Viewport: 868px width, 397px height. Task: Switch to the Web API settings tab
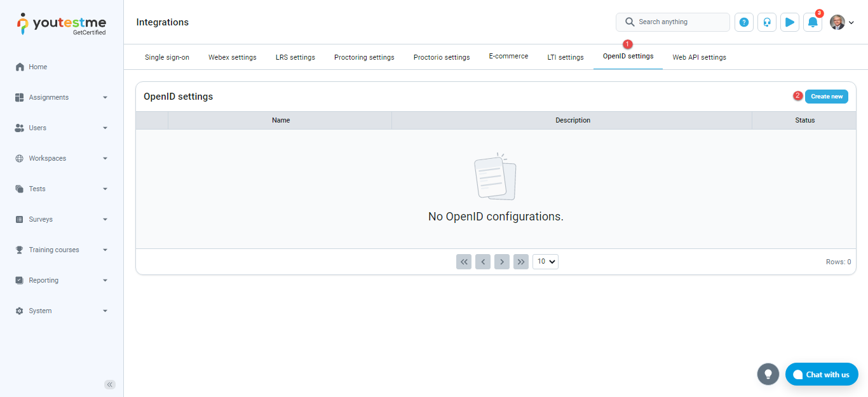699,57
